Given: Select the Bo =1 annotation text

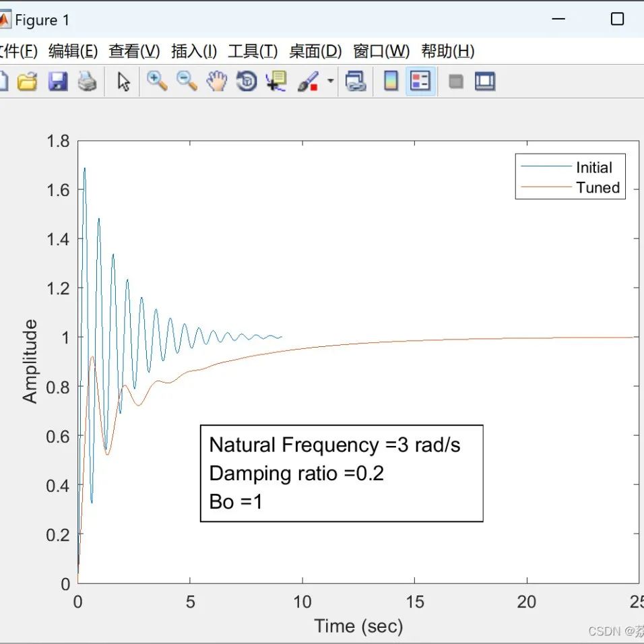Looking at the screenshot, I should tap(235, 501).
